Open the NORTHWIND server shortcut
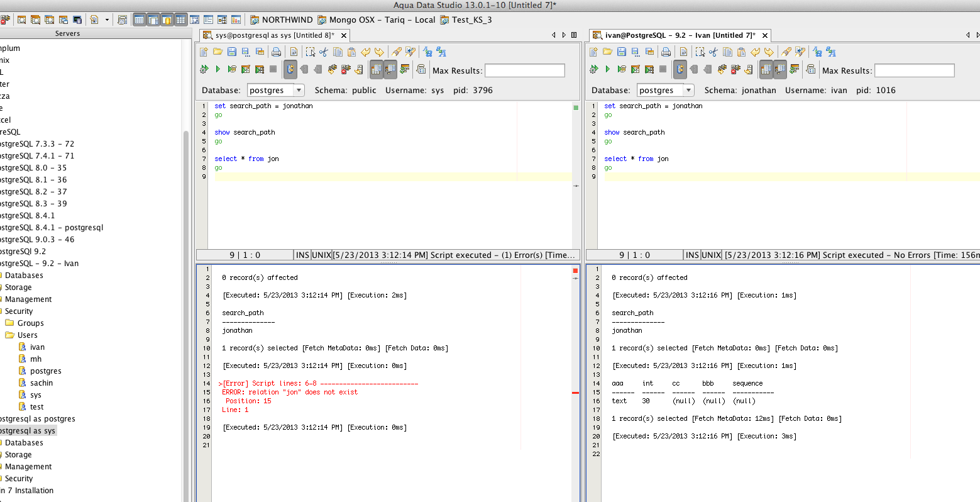Viewport: 980px width, 502px height. click(x=281, y=20)
